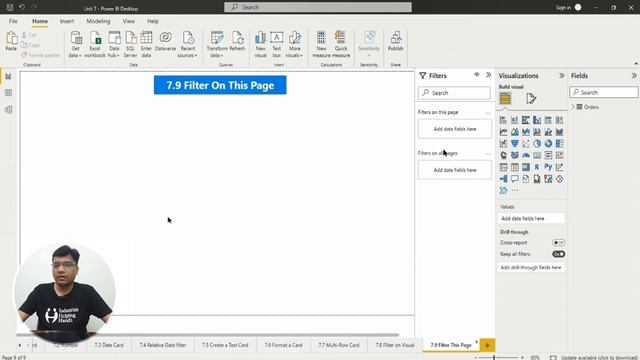Create a New measure
640x360 pixels.
click(321, 44)
